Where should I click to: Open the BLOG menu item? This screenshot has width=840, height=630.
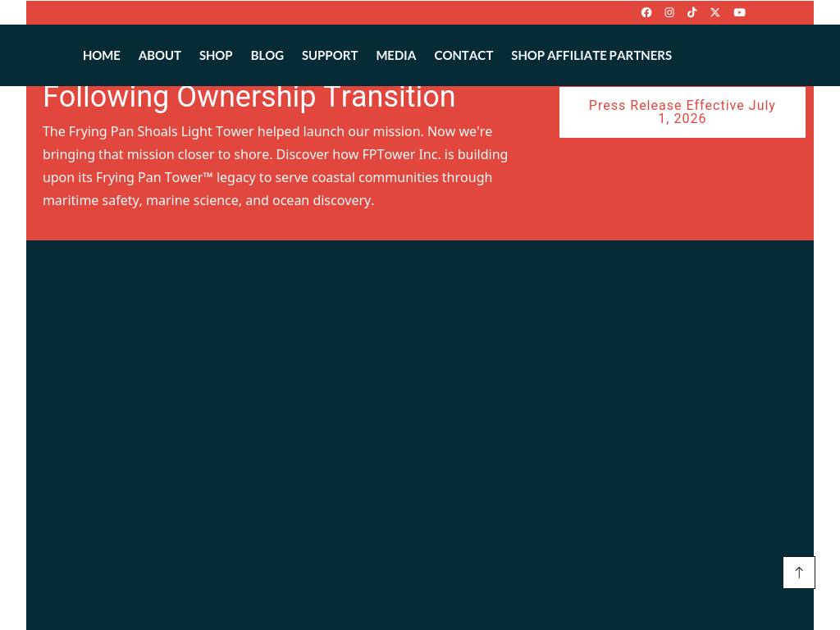(267, 55)
